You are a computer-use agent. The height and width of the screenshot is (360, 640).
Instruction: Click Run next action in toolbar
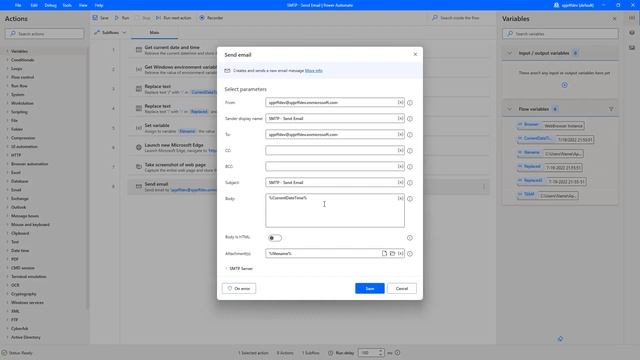point(173,18)
